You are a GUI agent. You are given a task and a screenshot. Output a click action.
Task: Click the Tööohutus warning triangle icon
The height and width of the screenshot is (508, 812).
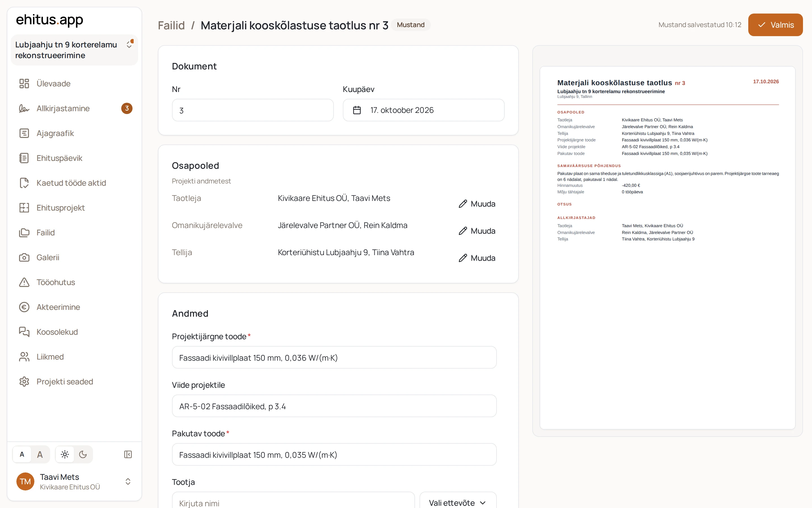[x=24, y=282]
